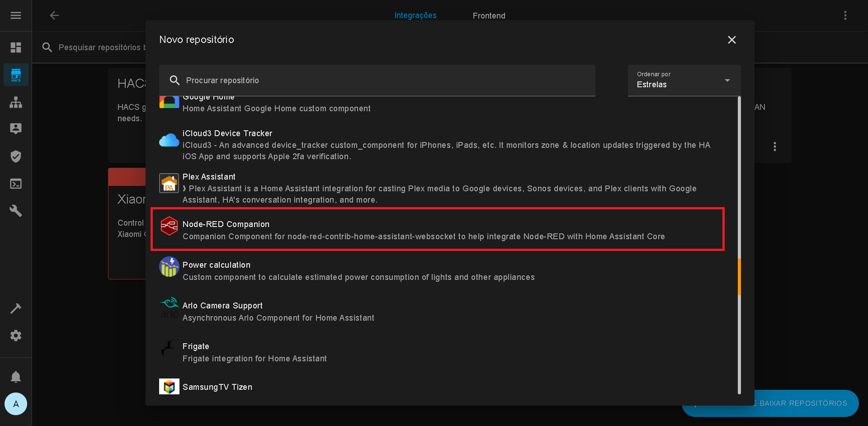Click the dialog list scrollbar thumb

click(x=739, y=277)
